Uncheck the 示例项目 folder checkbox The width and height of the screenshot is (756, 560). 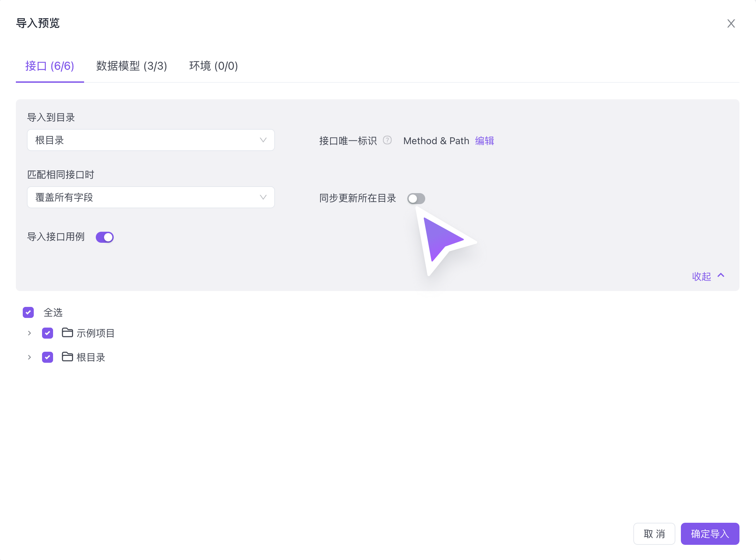click(x=48, y=333)
